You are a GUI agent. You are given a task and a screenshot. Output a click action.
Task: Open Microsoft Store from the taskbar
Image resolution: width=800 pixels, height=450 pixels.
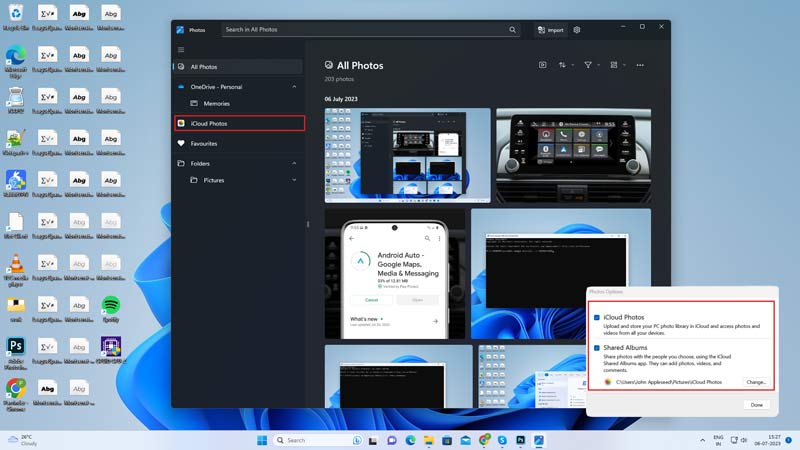tap(447, 440)
